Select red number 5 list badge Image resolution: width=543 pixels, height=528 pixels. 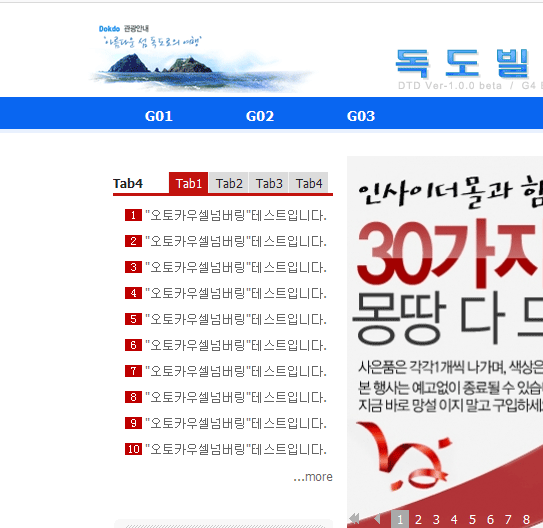pos(133,319)
